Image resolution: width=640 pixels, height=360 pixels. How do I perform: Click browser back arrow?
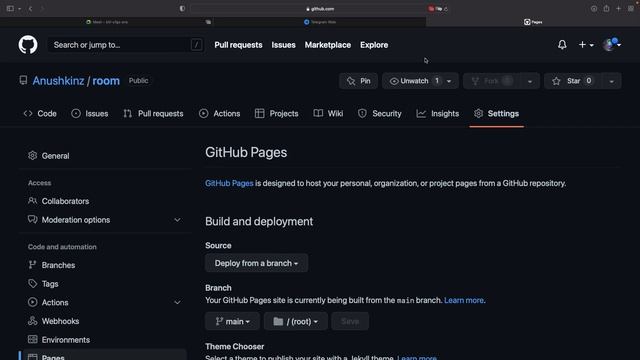coord(31,9)
